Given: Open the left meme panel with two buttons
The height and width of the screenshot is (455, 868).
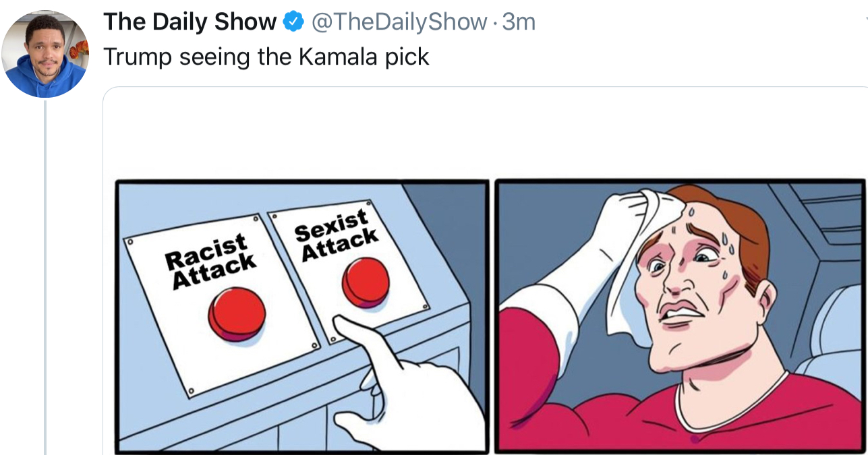Looking at the screenshot, I should pyautogui.click(x=301, y=316).
